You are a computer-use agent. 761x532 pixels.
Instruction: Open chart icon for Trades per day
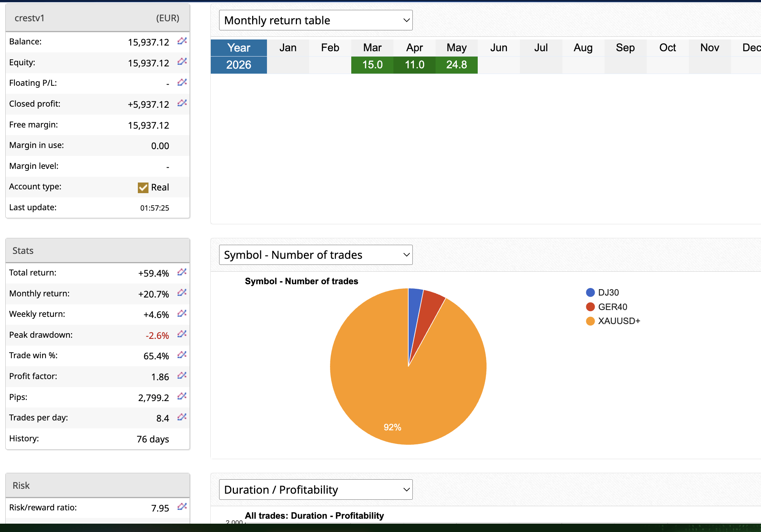(x=182, y=417)
